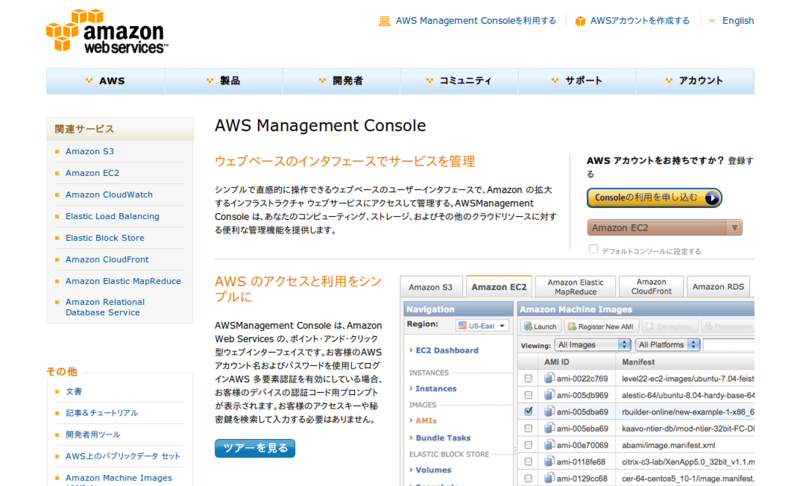The height and width of the screenshot is (486, 800).
Task: Expand the 製品 navigation menu
Action: [x=223, y=81]
